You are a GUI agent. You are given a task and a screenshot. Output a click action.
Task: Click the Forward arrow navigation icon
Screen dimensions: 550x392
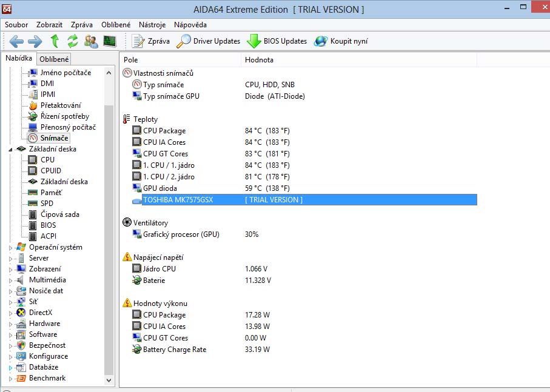(x=35, y=41)
